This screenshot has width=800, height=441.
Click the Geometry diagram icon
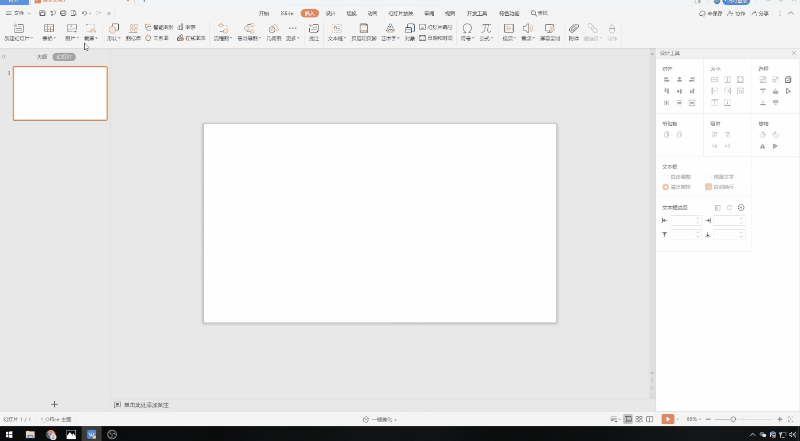point(274,29)
